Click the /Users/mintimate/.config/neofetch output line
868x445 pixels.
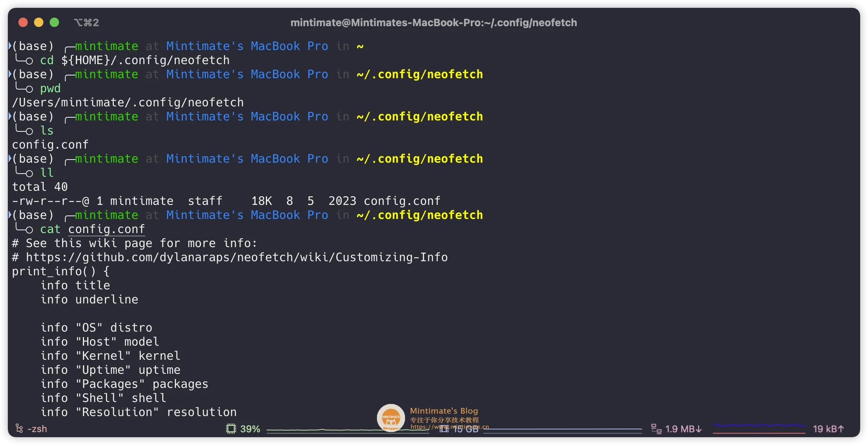pyautogui.click(x=128, y=102)
